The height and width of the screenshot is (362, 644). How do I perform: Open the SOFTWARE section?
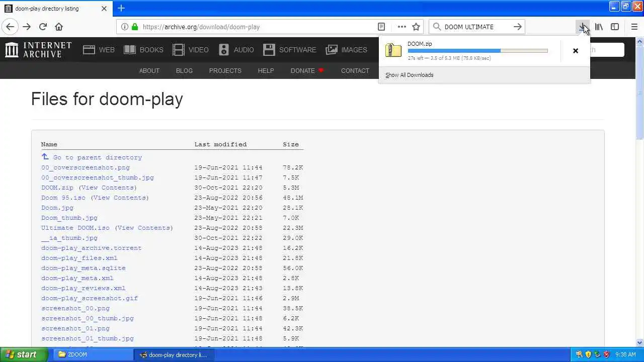click(x=290, y=50)
